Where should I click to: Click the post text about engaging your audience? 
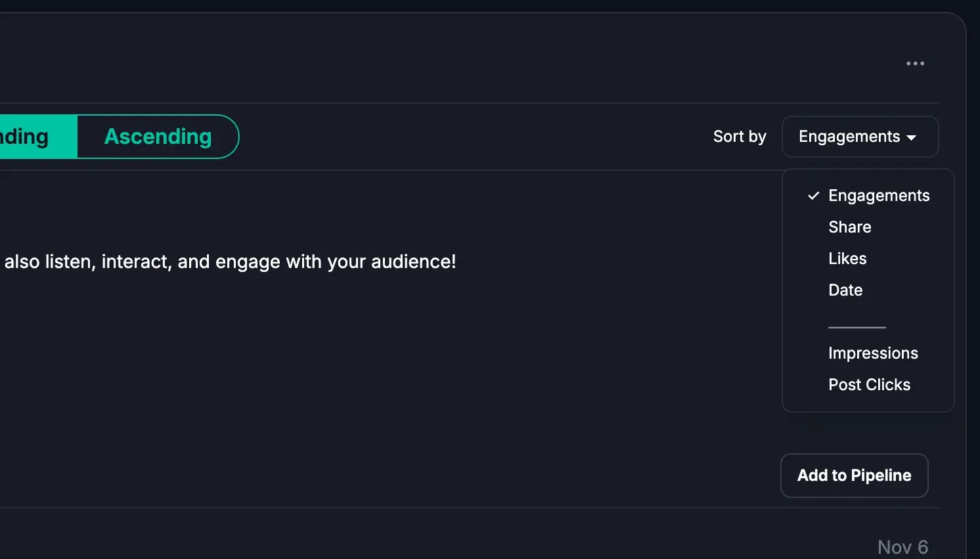[230, 262]
